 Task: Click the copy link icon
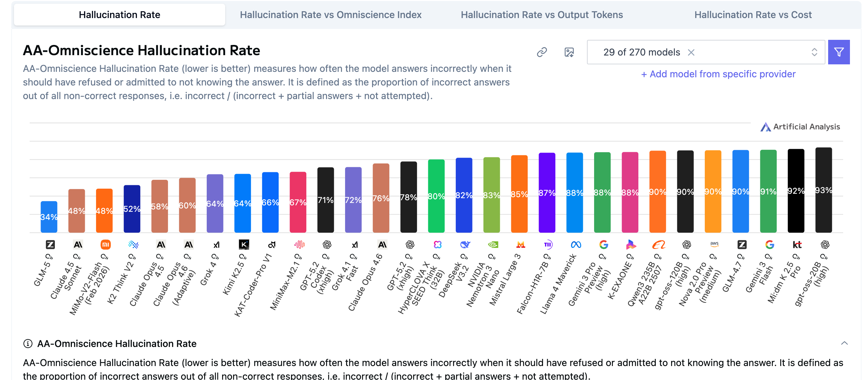point(542,52)
